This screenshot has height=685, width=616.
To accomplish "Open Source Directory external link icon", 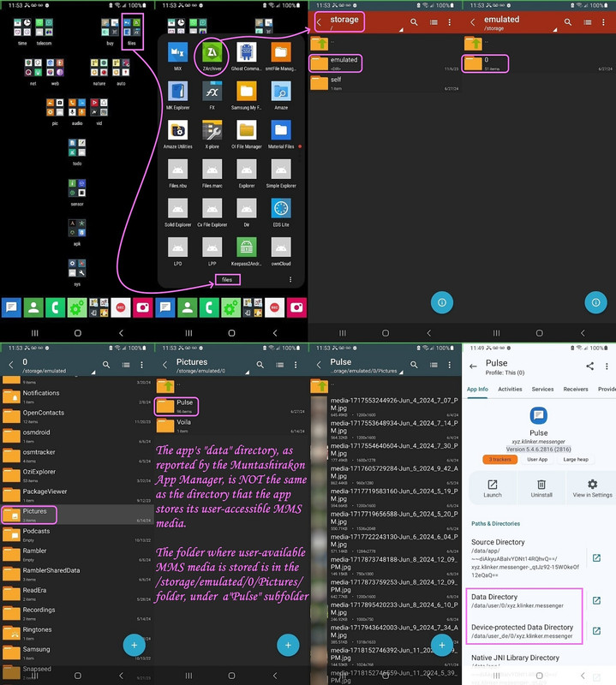I will tap(596, 558).
